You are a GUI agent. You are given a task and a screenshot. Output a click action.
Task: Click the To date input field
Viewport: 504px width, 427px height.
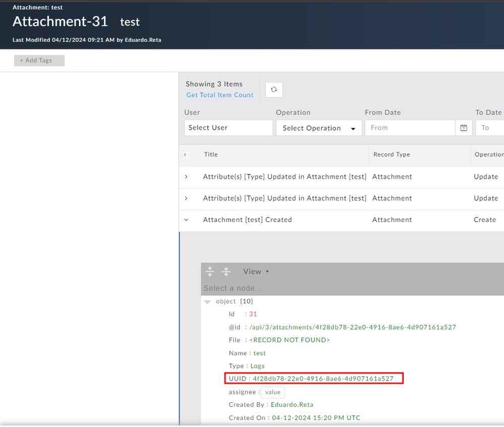point(490,128)
